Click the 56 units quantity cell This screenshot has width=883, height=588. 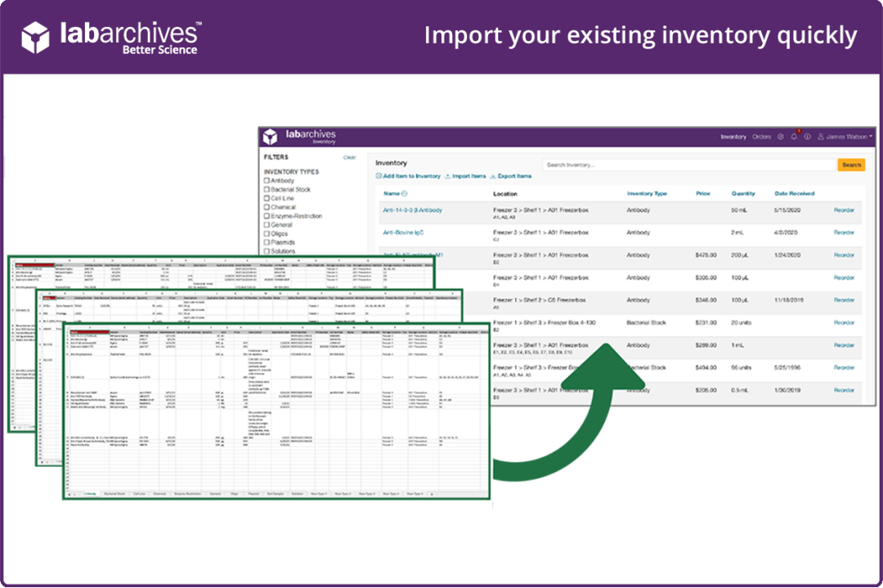tap(742, 368)
